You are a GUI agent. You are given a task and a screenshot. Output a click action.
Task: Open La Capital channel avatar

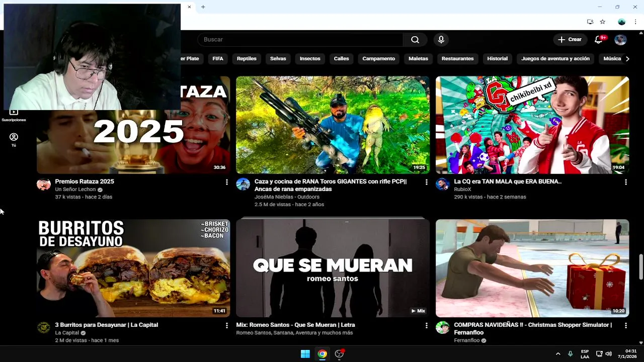point(44,328)
